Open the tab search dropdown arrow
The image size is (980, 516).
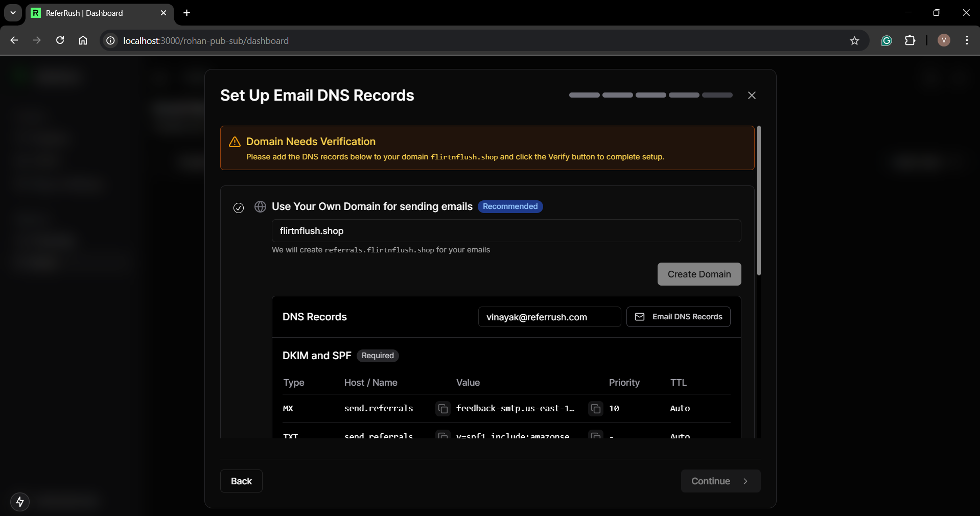pyautogui.click(x=13, y=13)
